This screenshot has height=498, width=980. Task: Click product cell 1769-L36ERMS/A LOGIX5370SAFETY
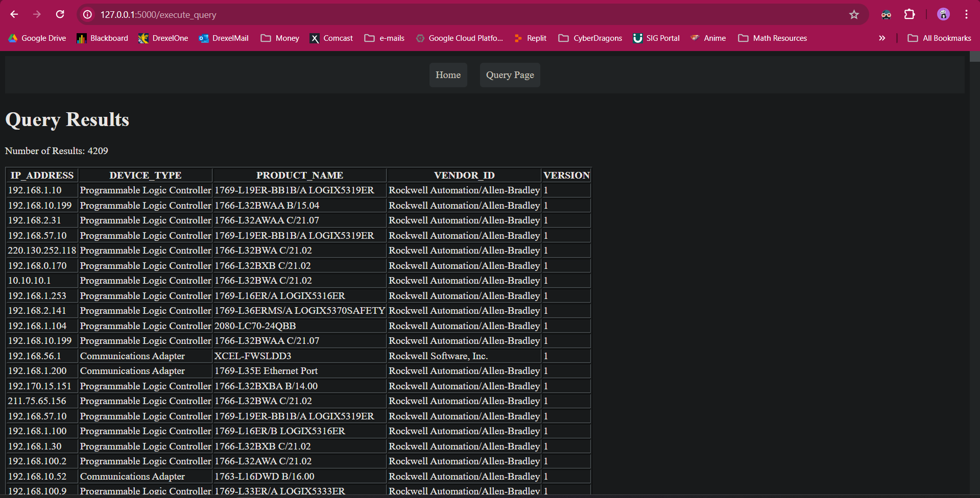coord(300,311)
